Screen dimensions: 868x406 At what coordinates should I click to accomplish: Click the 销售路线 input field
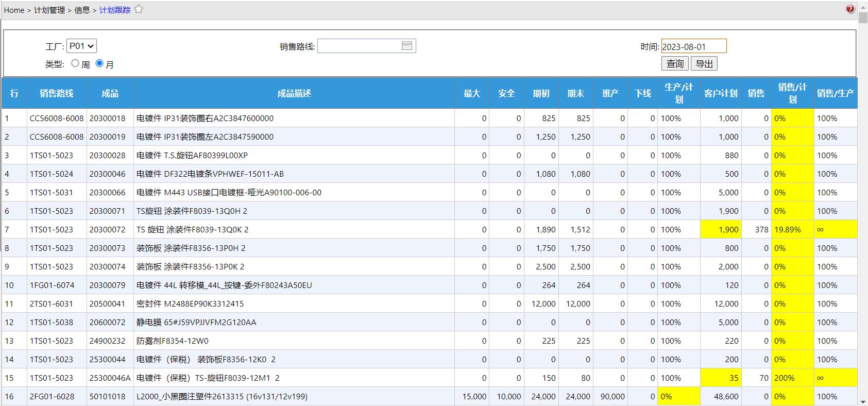tap(359, 46)
